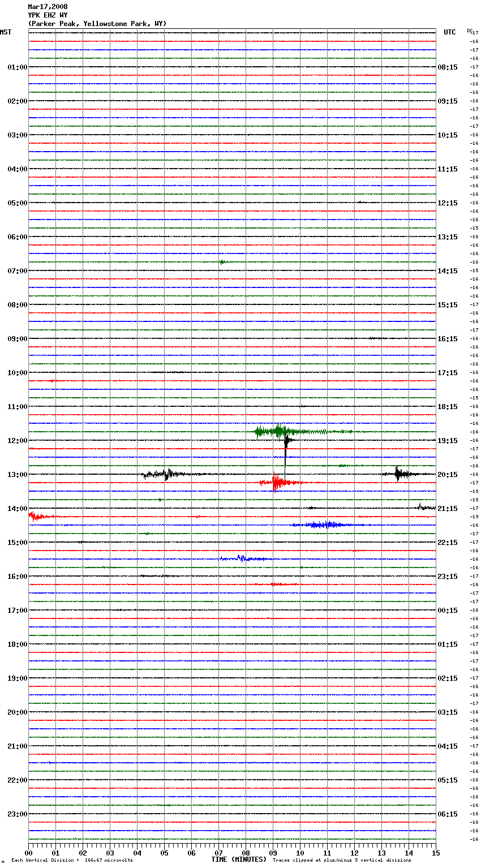Select the 02:00 MST time label
Image resolution: width=481 pixels, height=868 pixels.
pos(18,101)
